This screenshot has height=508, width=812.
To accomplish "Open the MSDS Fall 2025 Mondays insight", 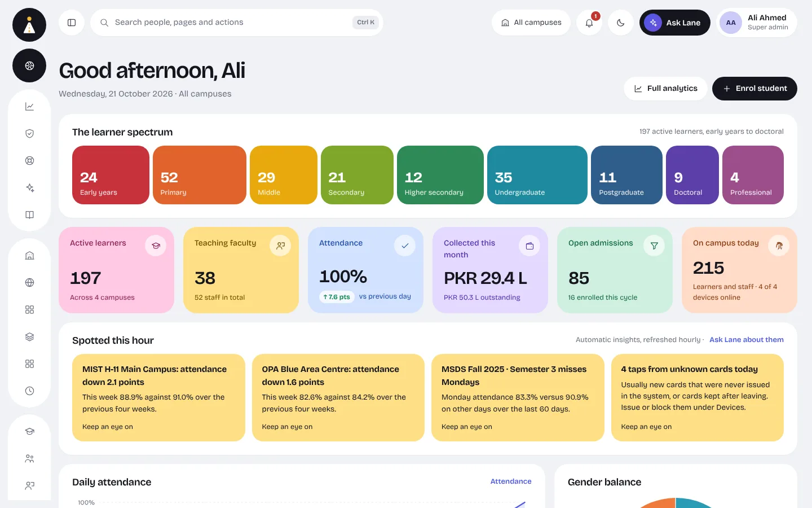I will pyautogui.click(x=518, y=398).
